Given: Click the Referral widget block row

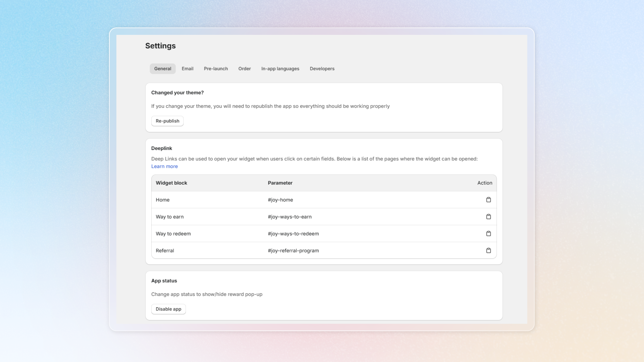Looking at the screenshot, I should (165, 251).
